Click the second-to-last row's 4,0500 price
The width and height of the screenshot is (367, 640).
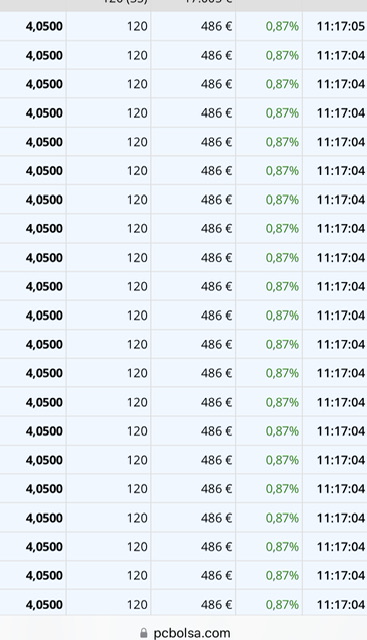click(x=44, y=576)
